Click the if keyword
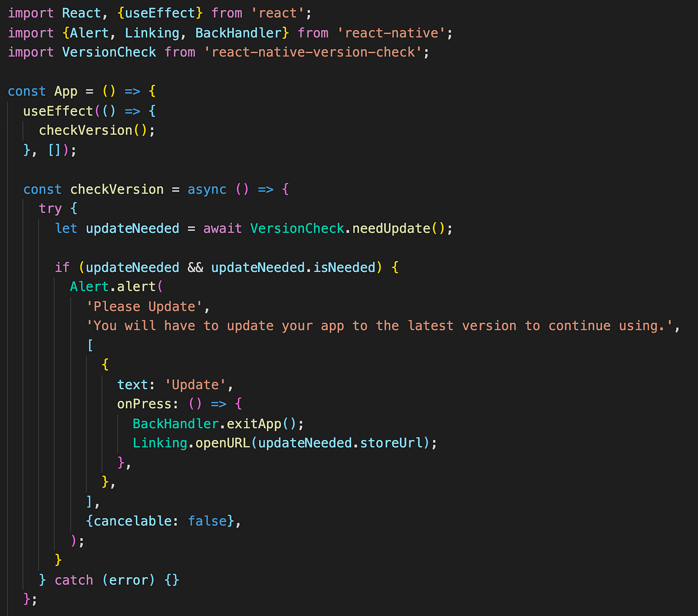 pyautogui.click(x=62, y=267)
